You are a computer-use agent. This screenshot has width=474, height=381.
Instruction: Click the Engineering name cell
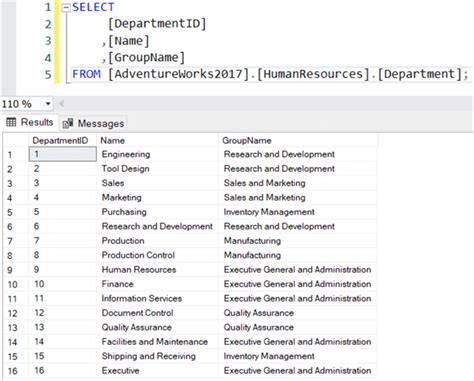(157, 154)
